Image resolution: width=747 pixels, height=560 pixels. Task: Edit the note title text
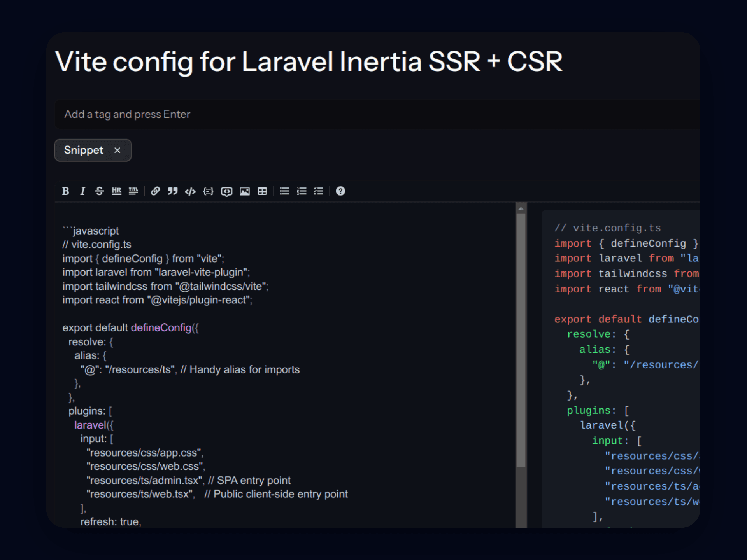(309, 61)
